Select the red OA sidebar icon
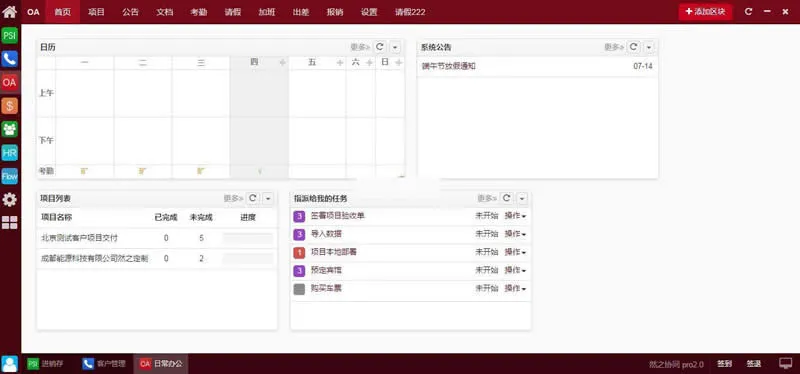Screen dimensions: 800x374 10,82
